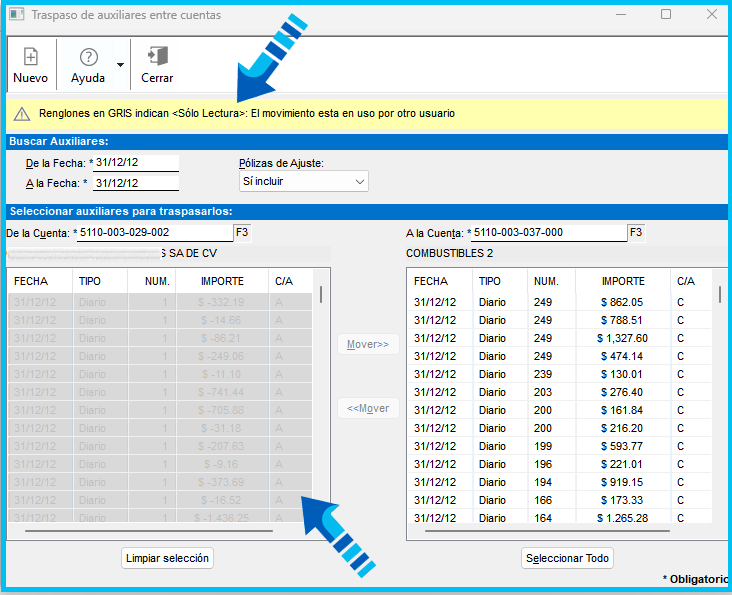Click the Seleccionar Todo button
The image size is (732, 595).
click(x=568, y=558)
